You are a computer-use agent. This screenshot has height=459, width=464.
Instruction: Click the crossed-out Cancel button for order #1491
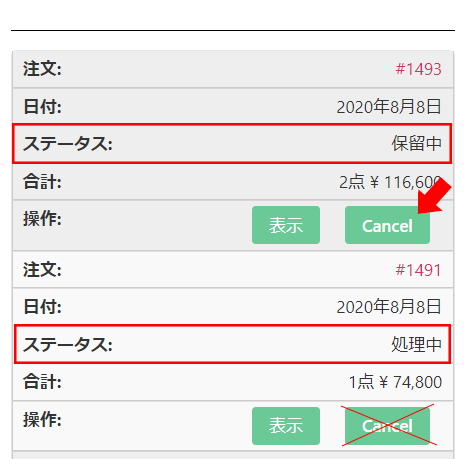(x=387, y=426)
